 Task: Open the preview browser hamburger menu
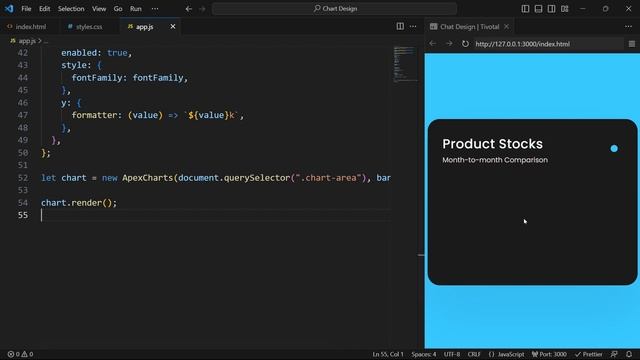632,44
